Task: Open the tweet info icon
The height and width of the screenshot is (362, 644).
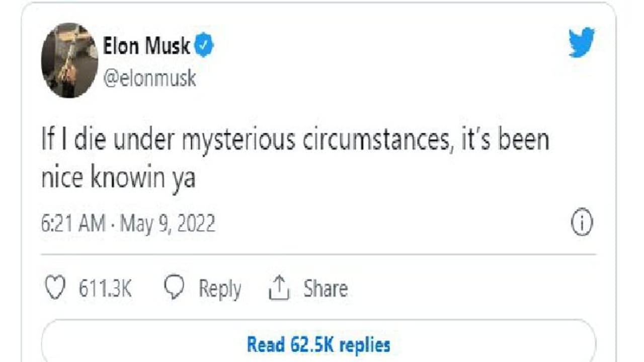Action: pyautogui.click(x=582, y=223)
